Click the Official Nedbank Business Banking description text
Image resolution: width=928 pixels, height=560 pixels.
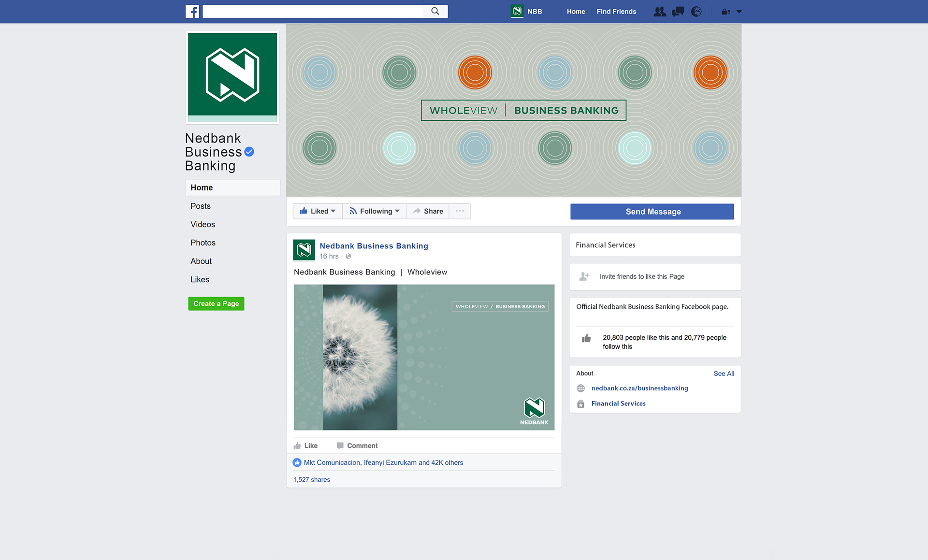(x=652, y=307)
